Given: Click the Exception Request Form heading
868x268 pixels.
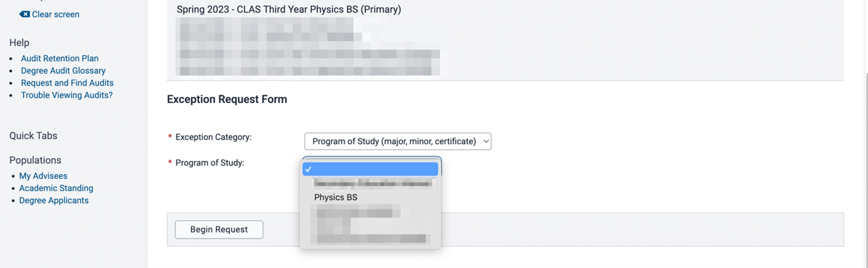Looking at the screenshot, I should click(227, 99).
